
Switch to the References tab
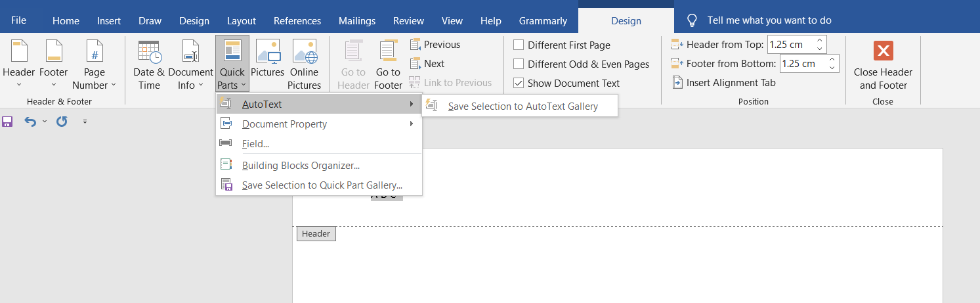coord(297,21)
